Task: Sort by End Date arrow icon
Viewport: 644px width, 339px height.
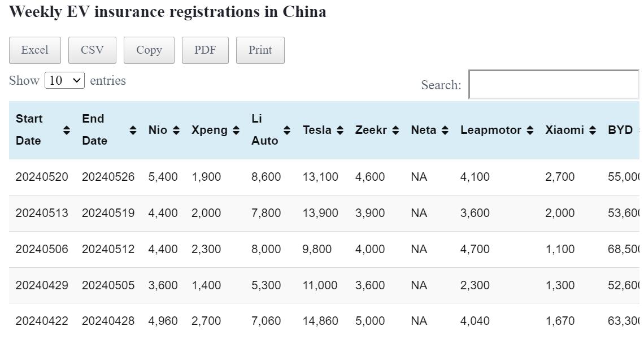Action: [x=133, y=131]
